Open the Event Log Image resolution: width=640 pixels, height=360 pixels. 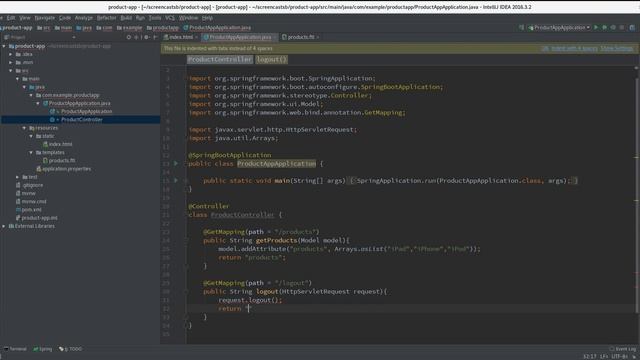tap(622, 349)
